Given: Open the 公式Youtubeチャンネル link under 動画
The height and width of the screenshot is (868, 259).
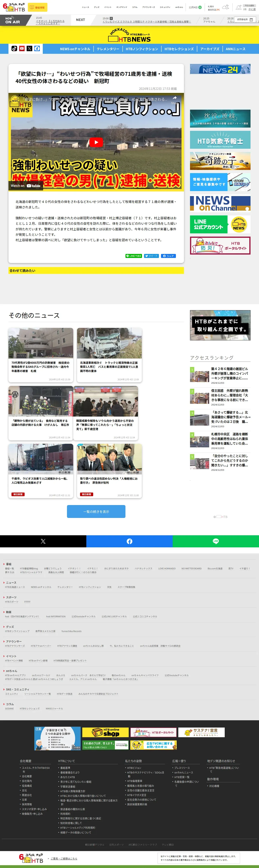Looking at the screenshot, I should (x=84, y=616).
